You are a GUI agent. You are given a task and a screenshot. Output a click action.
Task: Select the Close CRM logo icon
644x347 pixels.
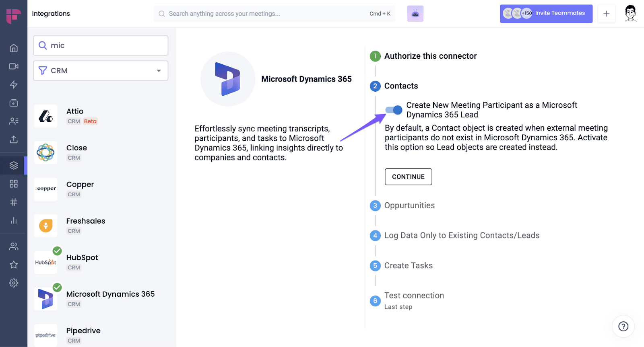46,153
